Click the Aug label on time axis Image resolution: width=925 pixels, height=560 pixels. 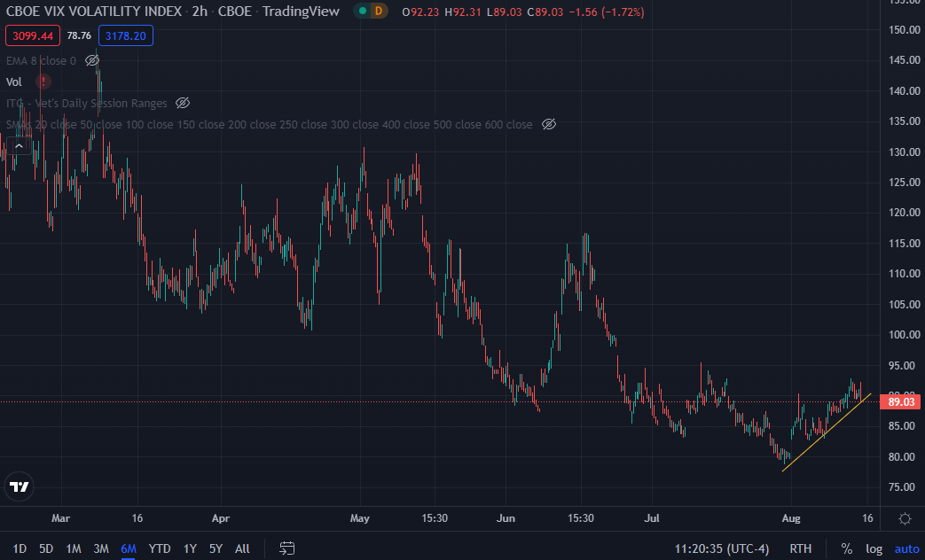pos(791,518)
